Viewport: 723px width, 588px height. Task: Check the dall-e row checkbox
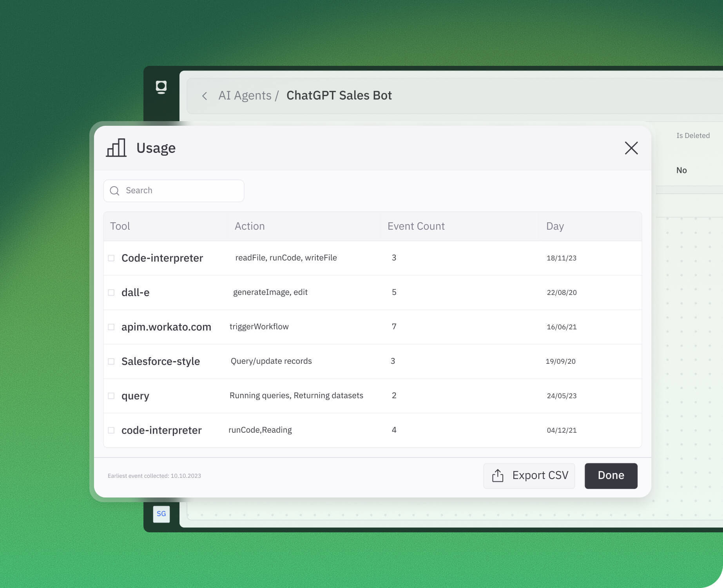click(x=111, y=292)
